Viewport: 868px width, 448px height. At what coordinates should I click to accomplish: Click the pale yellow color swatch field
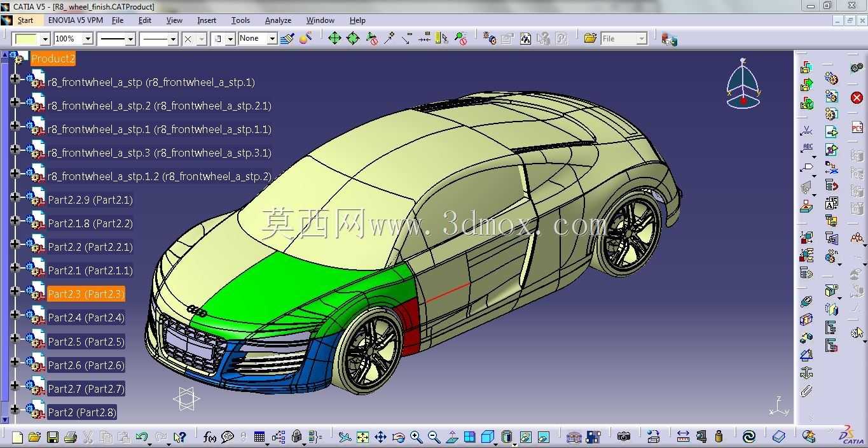coord(25,39)
